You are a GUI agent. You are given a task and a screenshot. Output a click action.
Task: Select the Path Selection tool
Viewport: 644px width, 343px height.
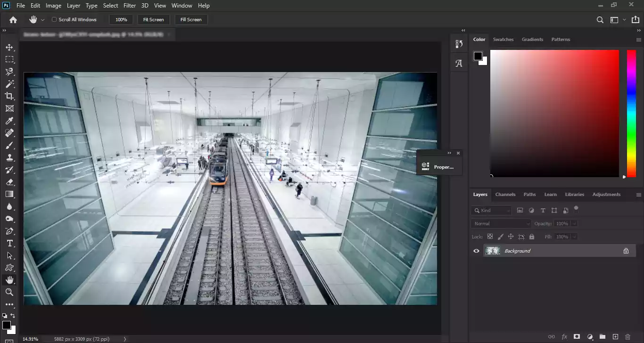[9, 255]
